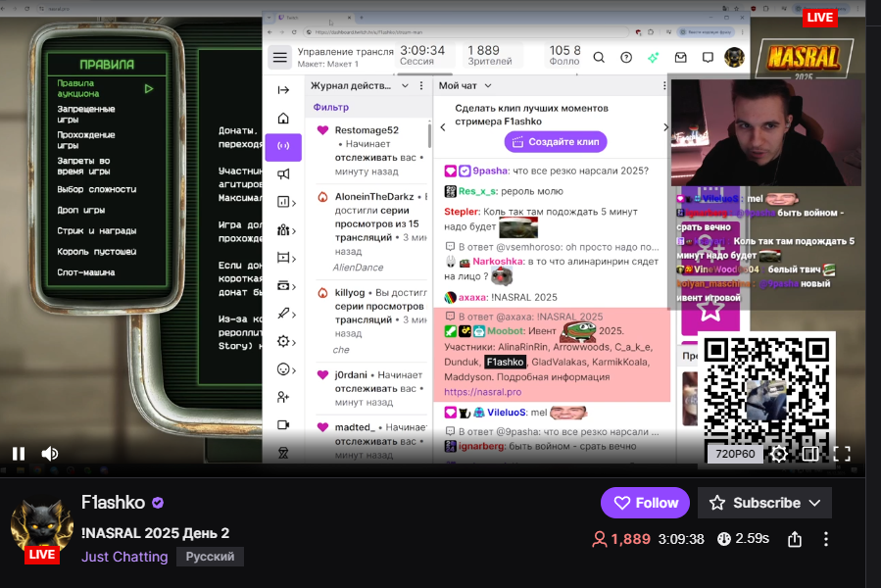Click the killyog activity entry
This screenshot has width=881, height=588.
point(370,320)
